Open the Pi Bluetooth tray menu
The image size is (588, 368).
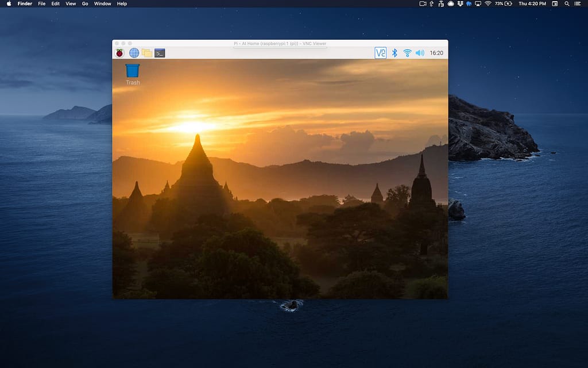click(x=394, y=53)
